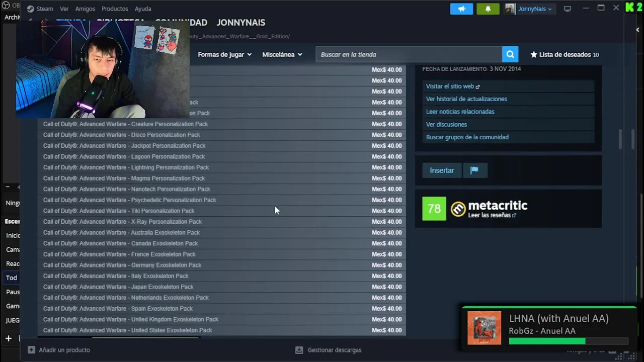Click the JonnyNais profile avatar
Viewport: 644px width, 362px height.
point(510,9)
